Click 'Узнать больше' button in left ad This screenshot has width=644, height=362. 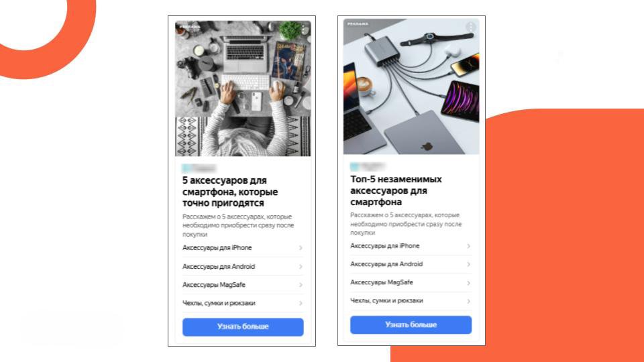[x=243, y=326]
